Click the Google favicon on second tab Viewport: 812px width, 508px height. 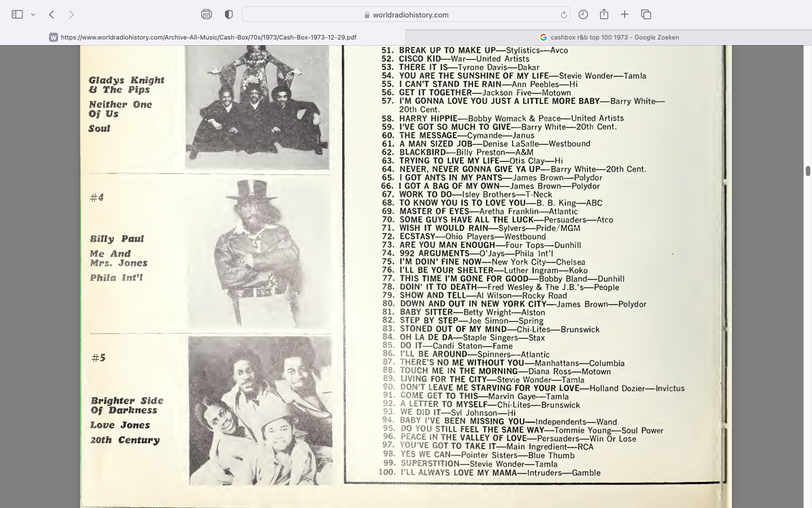(544, 37)
